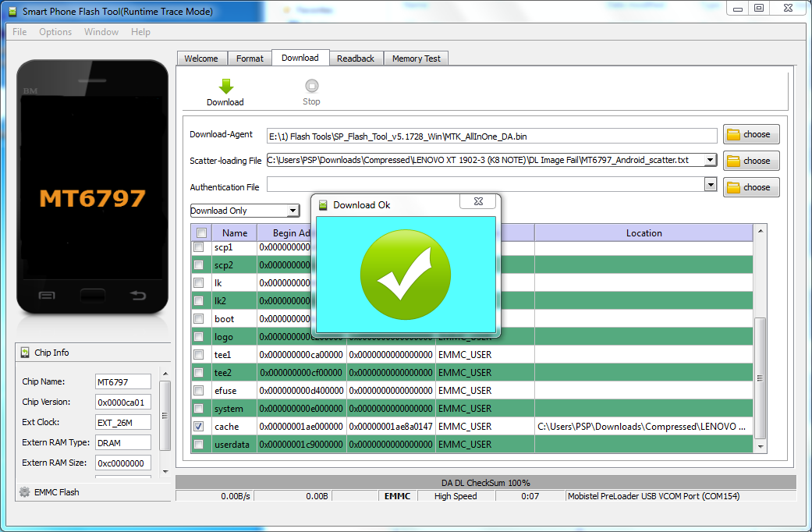
Task: Click the Location column header
Action: tap(644, 233)
